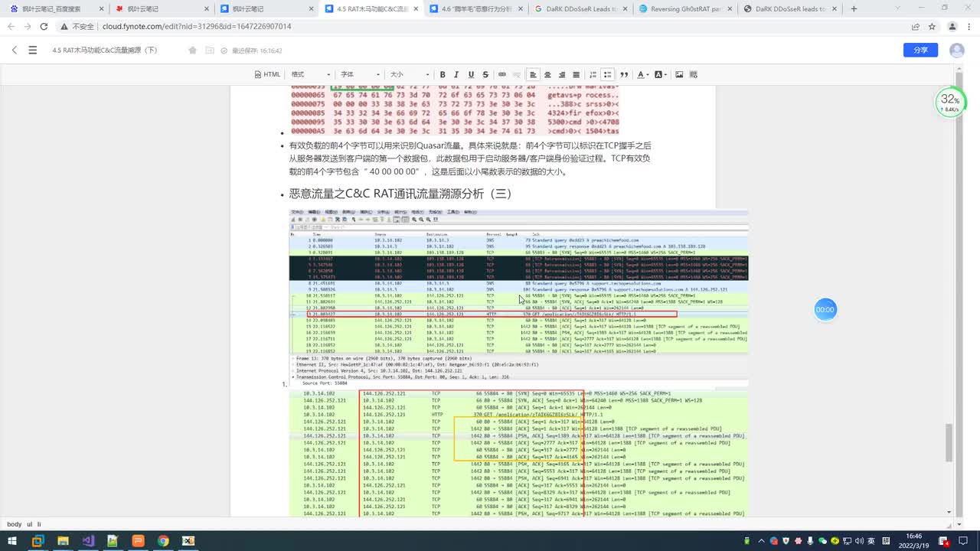
Task: Align text center
Action: click(x=547, y=74)
